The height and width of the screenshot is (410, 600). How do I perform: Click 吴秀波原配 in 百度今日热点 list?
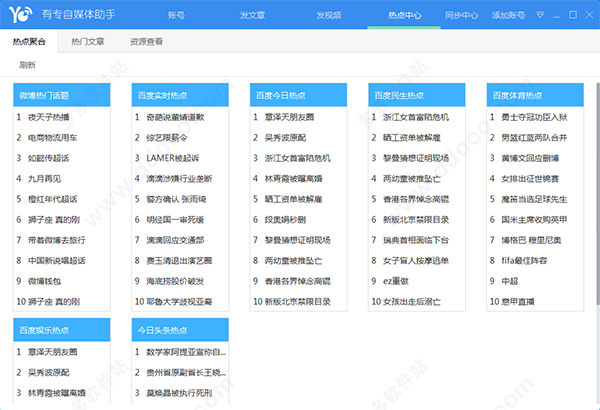point(285,137)
